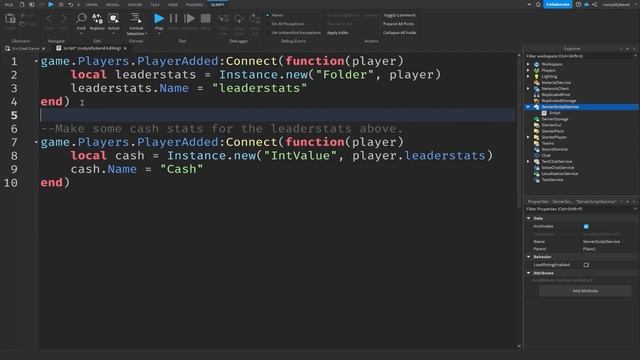
Task: Select StarterGui in Explorer
Action: tap(551, 125)
